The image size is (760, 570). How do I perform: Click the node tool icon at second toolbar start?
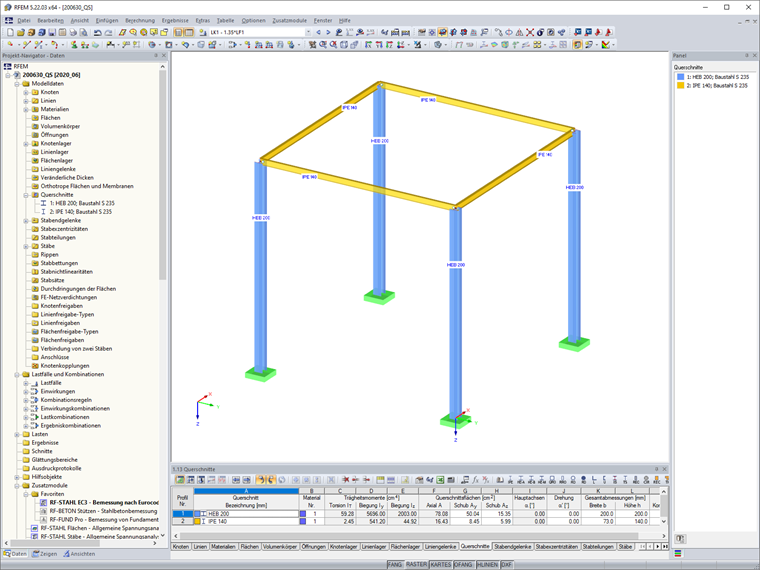point(10,45)
